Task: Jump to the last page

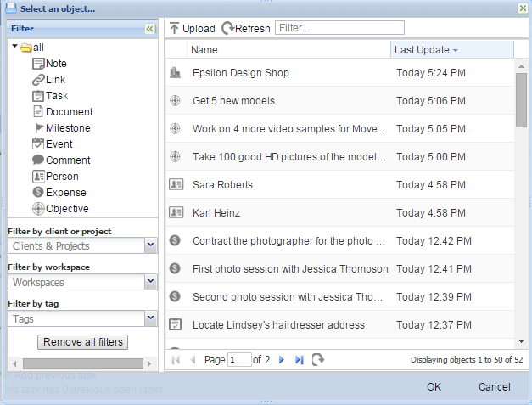Action: [300, 360]
